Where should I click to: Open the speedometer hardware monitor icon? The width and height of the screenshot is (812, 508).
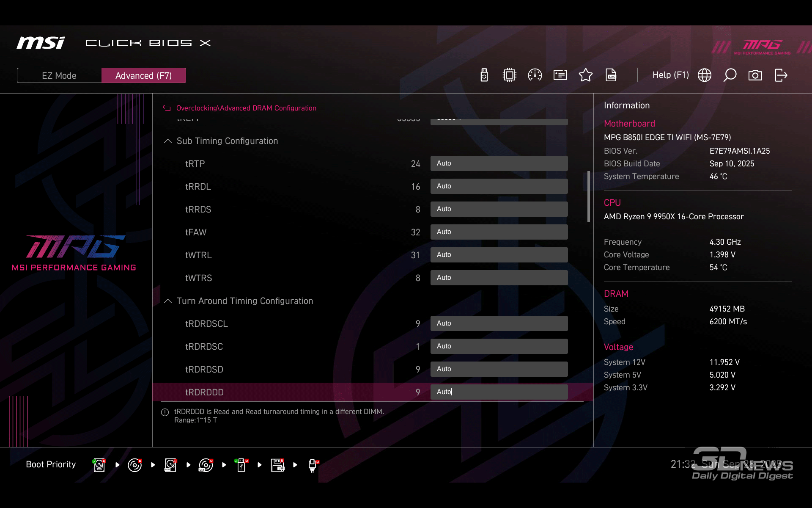[x=535, y=75]
